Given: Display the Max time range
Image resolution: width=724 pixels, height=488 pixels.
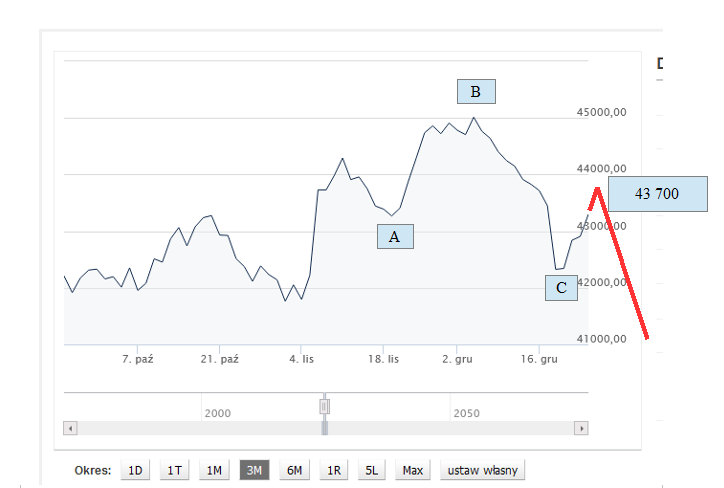Looking at the screenshot, I should (x=412, y=470).
